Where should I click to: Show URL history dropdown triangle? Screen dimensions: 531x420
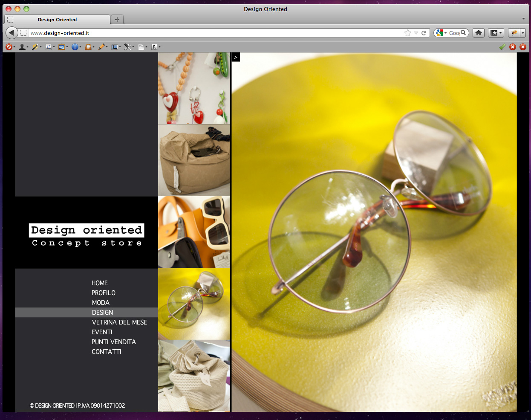pyautogui.click(x=416, y=33)
